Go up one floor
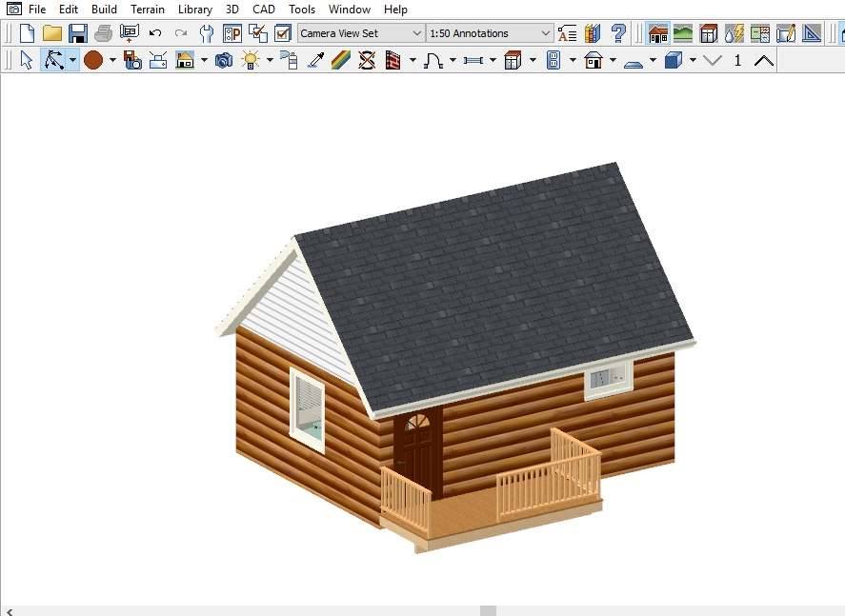Viewport: 845px width, 616px height. click(x=764, y=60)
